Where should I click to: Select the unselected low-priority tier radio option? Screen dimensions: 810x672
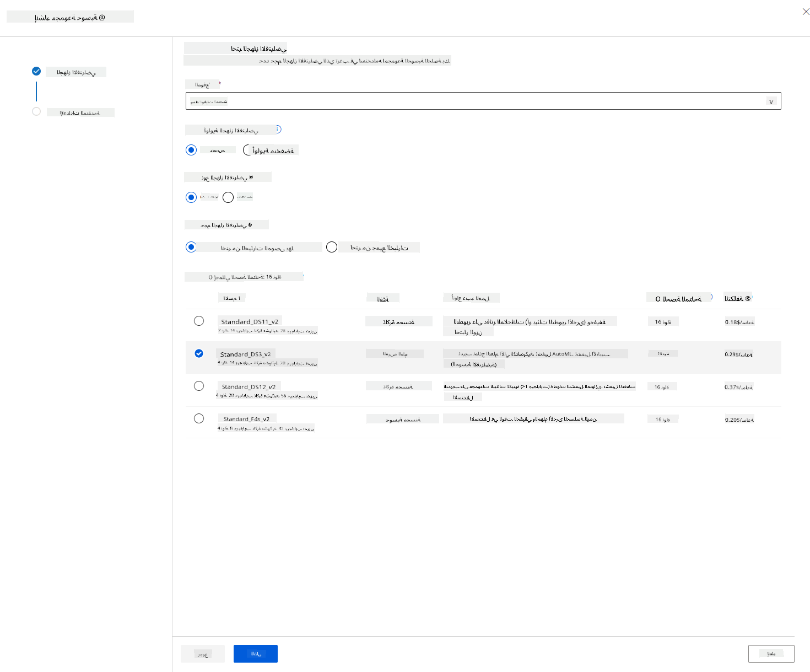point(247,150)
